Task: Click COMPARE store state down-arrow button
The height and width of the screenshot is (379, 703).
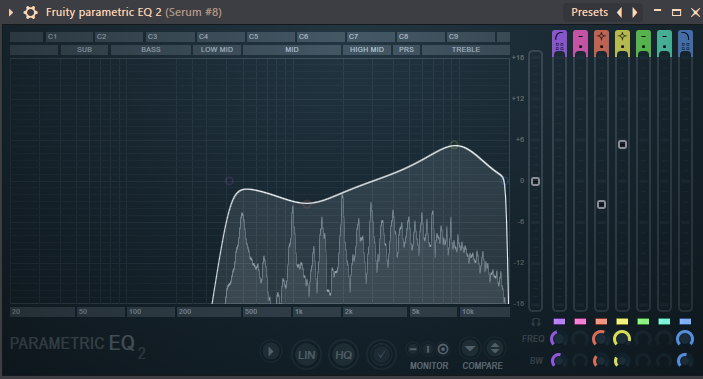Action: [x=469, y=348]
